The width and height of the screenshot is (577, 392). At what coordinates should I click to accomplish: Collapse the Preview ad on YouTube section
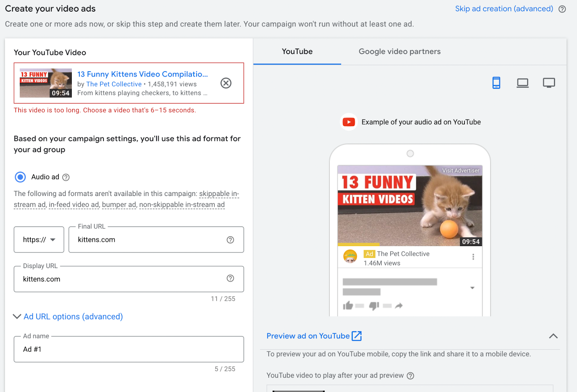pyautogui.click(x=553, y=336)
